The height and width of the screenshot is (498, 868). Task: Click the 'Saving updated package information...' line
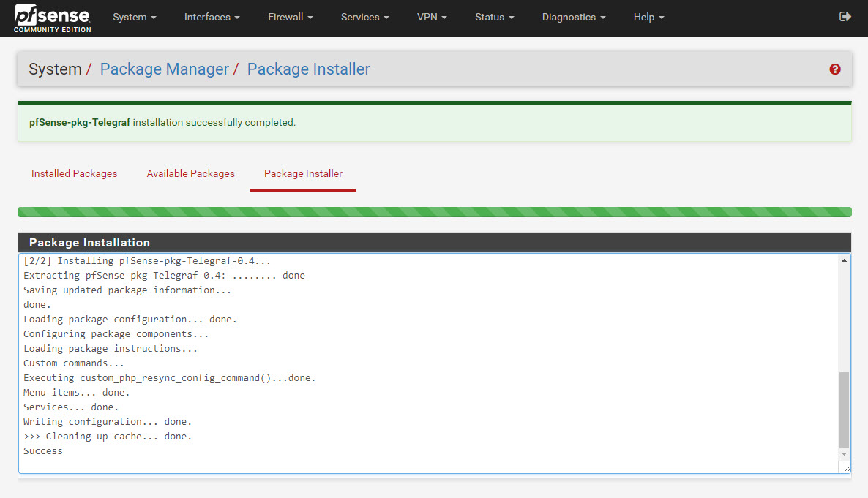tap(127, 290)
